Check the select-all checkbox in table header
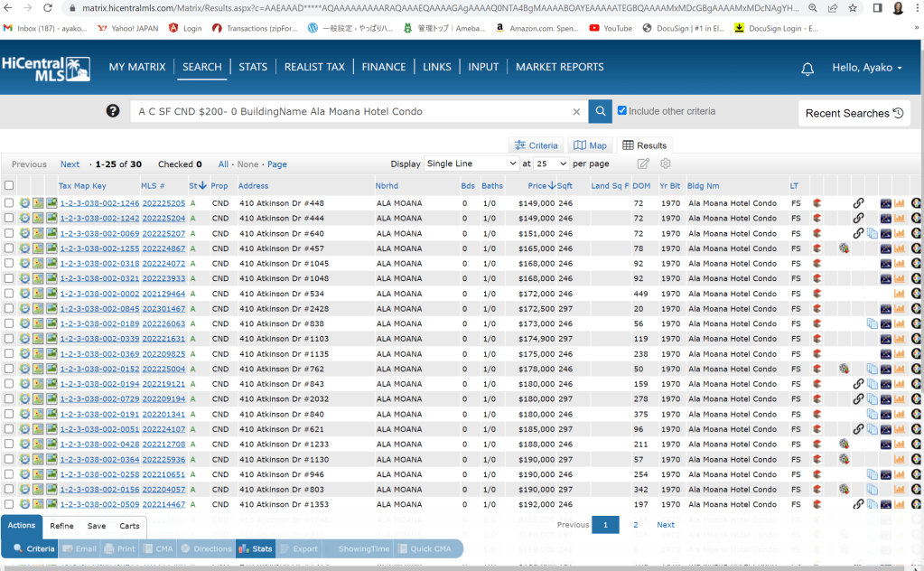The width and height of the screenshot is (924, 571). pos(9,185)
